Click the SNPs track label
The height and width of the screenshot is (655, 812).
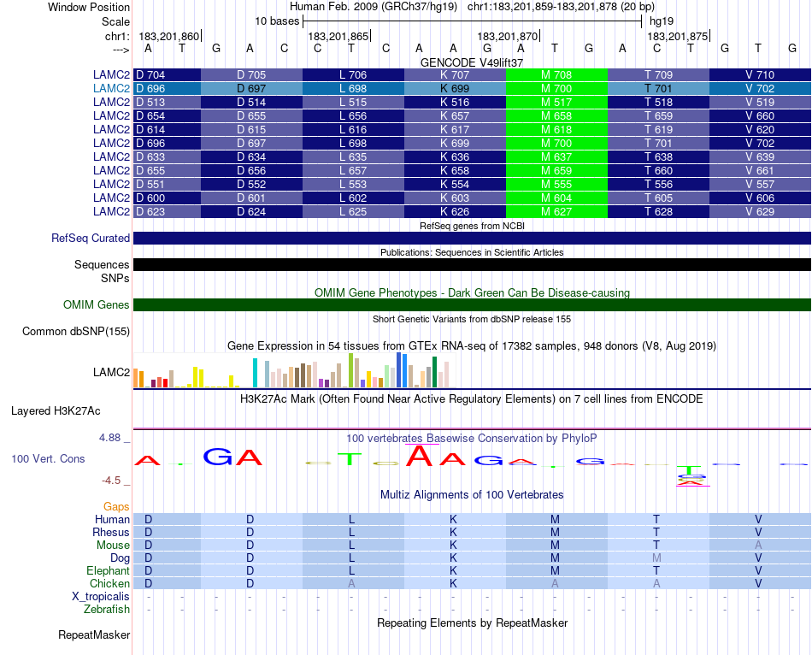(x=115, y=278)
